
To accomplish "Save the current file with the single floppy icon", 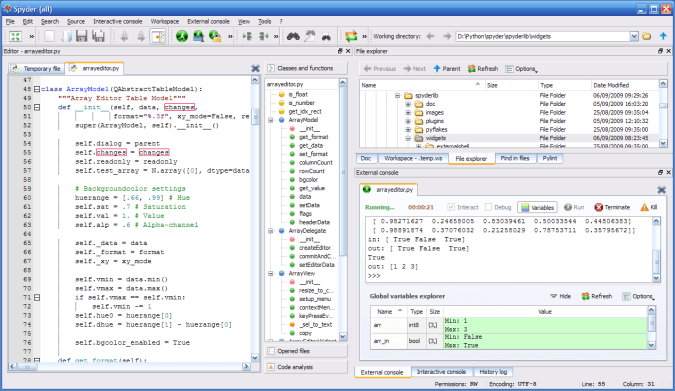I will tap(82, 36).
